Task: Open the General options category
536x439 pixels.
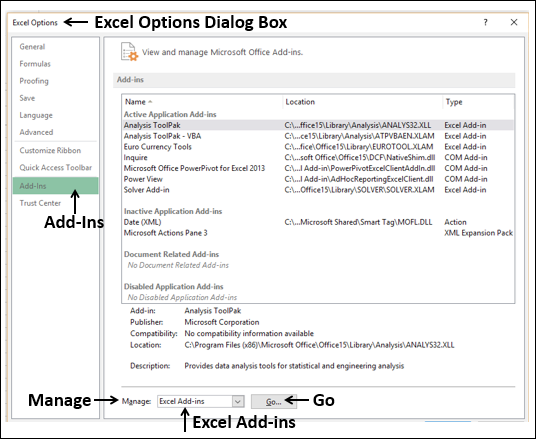Action: click(32, 46)
